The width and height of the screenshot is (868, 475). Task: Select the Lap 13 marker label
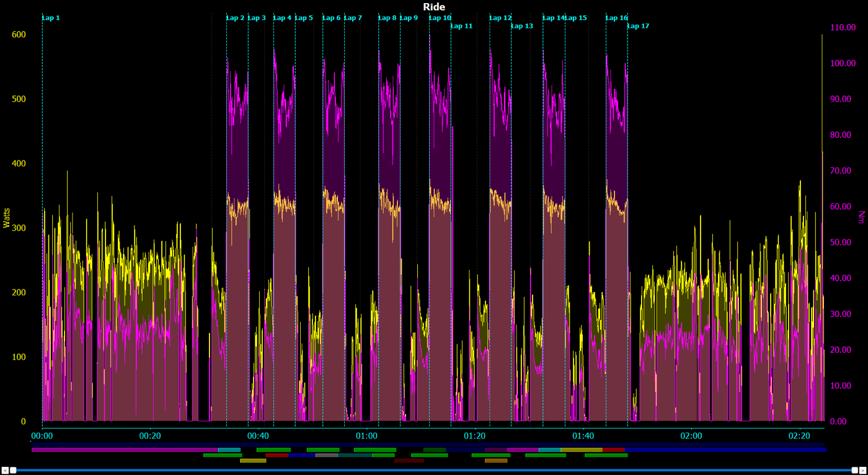[522, 26]
